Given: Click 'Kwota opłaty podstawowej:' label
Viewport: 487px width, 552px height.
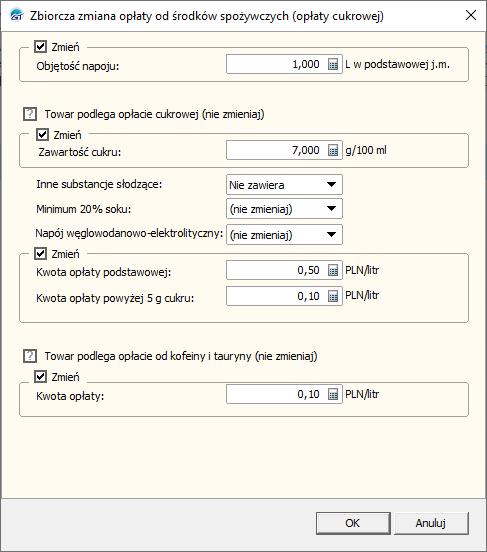Looking at the screenshot, I should tap(104, 272).
